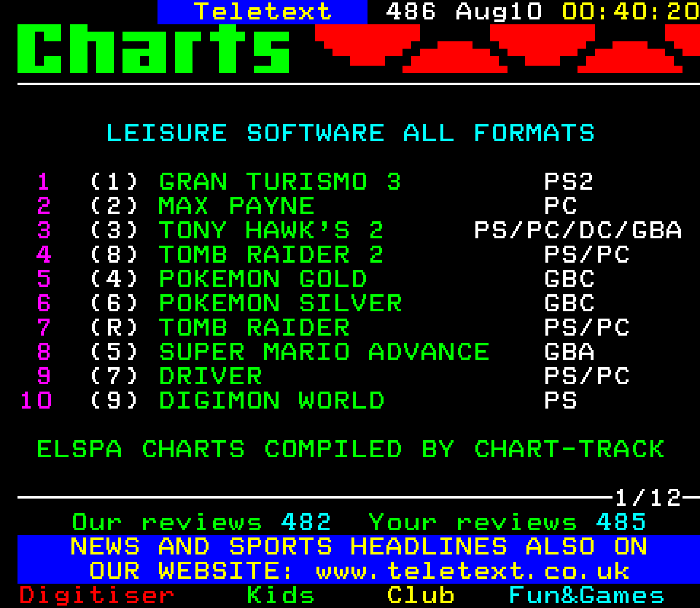Image resolution: width=700 pixels, height=608 pixels.
Task: Open the Digitiser section
Action: [95, 594]
